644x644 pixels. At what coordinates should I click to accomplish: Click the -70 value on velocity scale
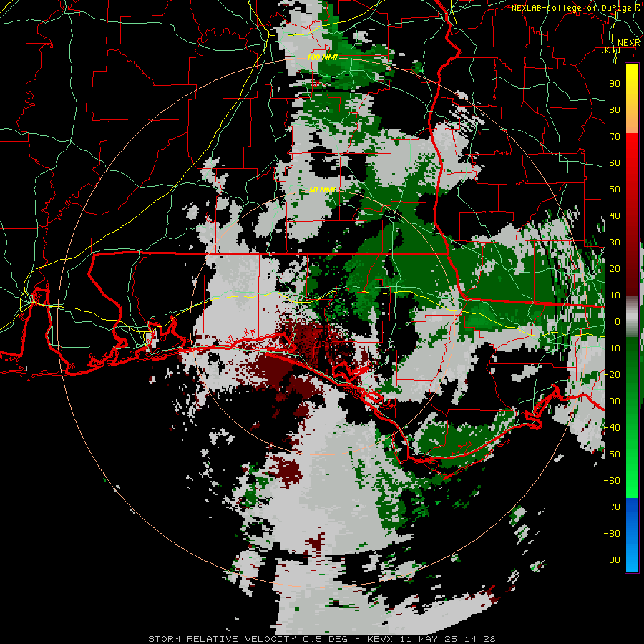coord(612,507)
